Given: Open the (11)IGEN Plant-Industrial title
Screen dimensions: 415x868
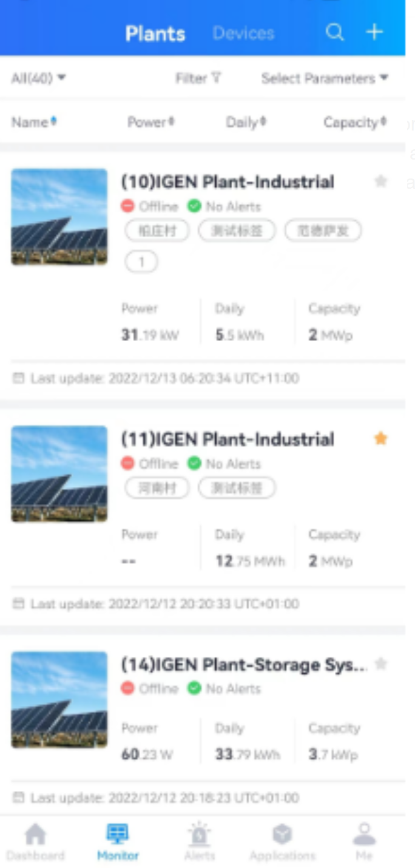Looking at the screenshot, I should point(228,439).
